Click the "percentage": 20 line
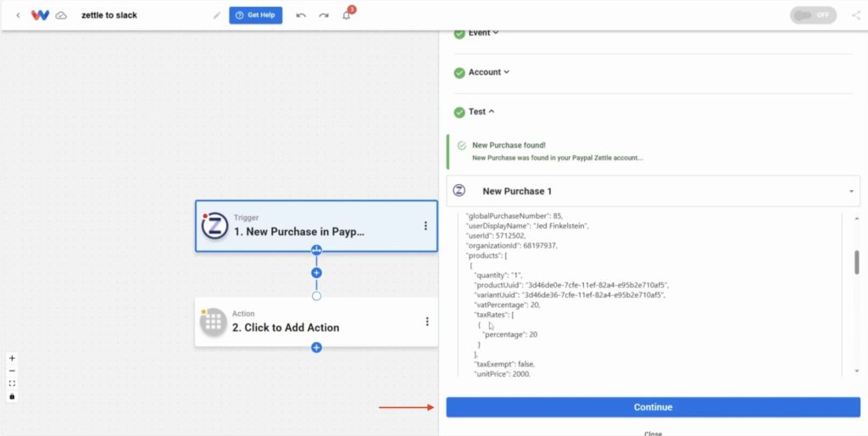 coord(509,334)
